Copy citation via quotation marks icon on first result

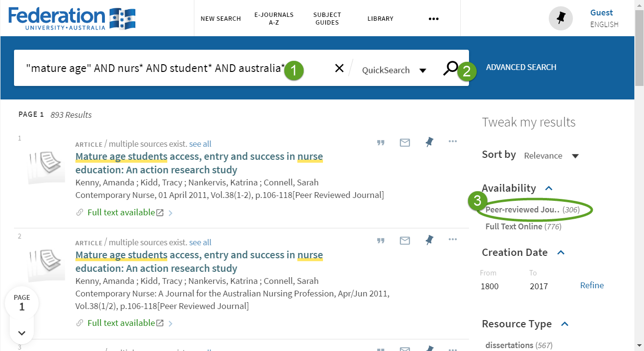pyautogui.click(x=381, y=142)
